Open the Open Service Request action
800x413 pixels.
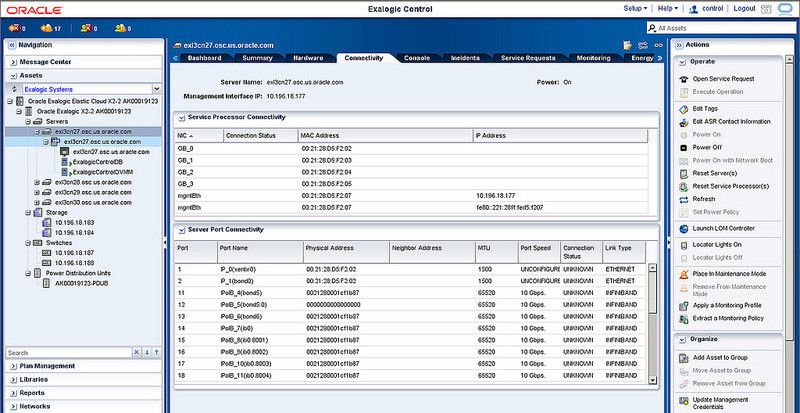pos(723,79)
